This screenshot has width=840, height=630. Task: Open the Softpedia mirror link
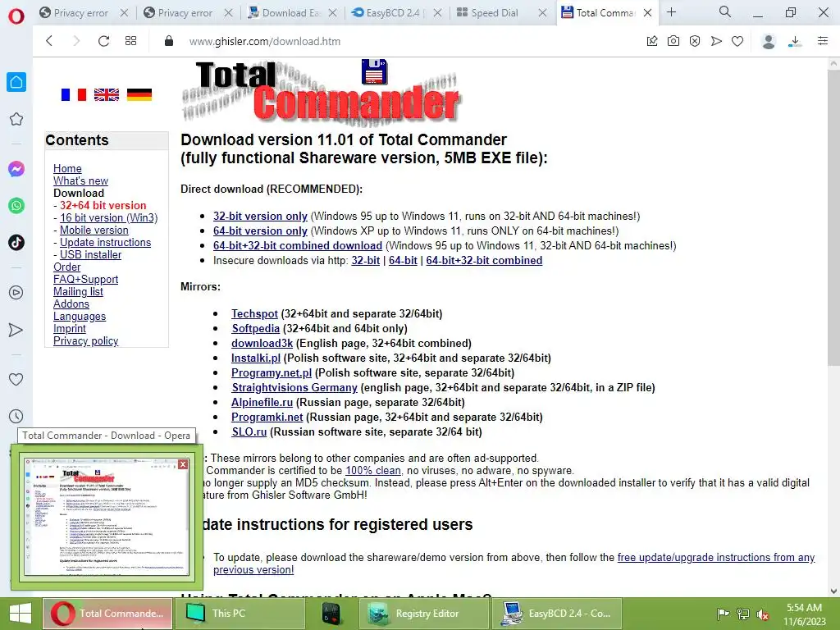256,328
